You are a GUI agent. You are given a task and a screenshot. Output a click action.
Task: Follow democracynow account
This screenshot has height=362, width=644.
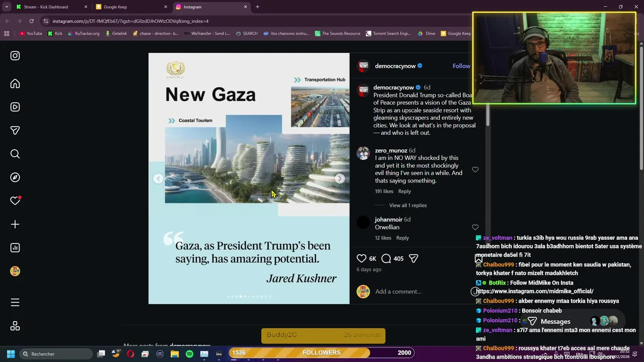461,66
